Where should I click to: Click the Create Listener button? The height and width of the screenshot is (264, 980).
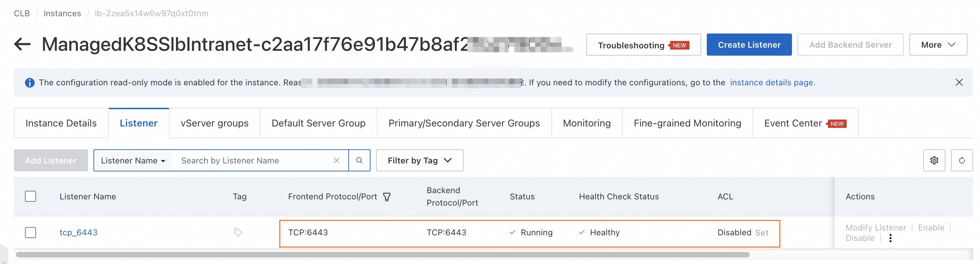click(x=749, y=45)
